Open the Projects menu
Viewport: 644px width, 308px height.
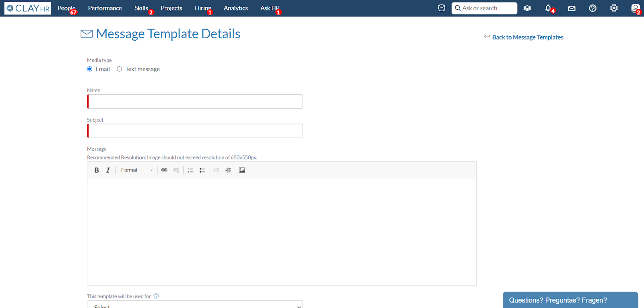point(171,8)
